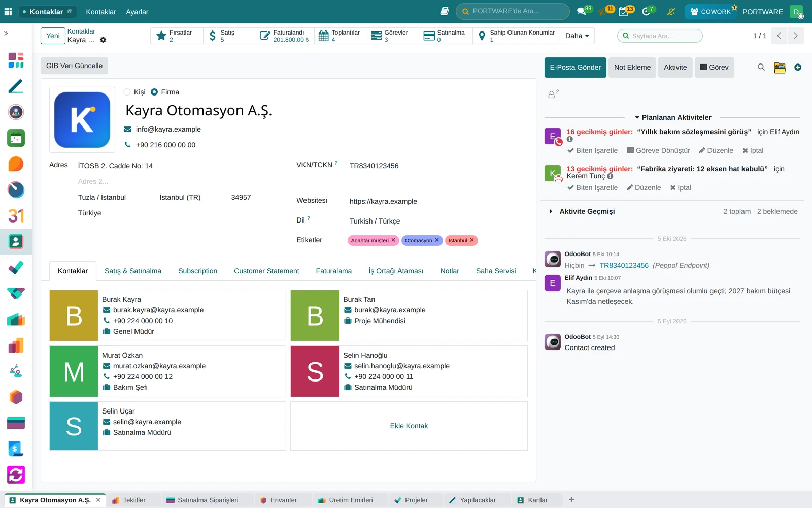Open the conversations icon with 88 badge
Screen dimensions: 812x508
(x=582, y=12)
